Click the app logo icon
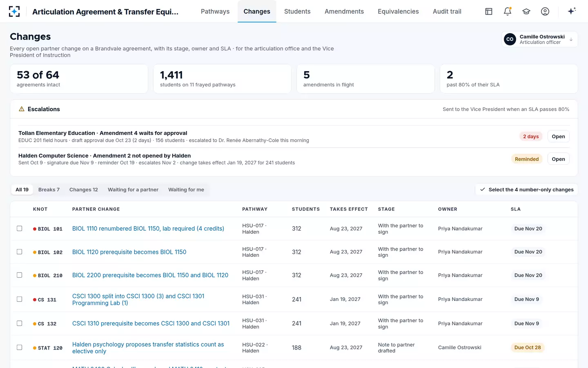The height and width of the screenshot is (368, 588). 14,11
